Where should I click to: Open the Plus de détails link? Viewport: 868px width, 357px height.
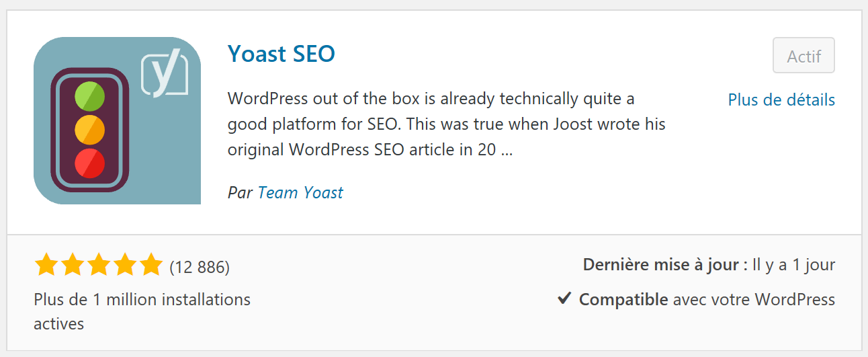tap(781, 100)
